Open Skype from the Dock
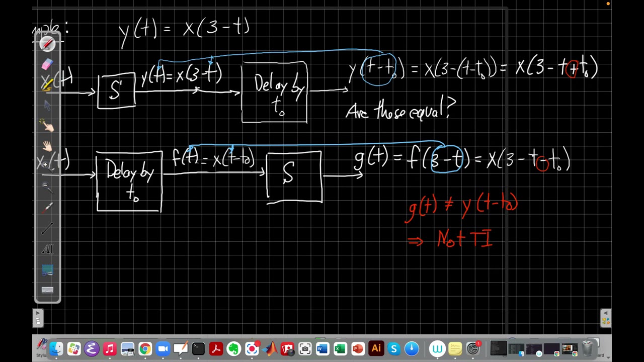 [393, 348]
